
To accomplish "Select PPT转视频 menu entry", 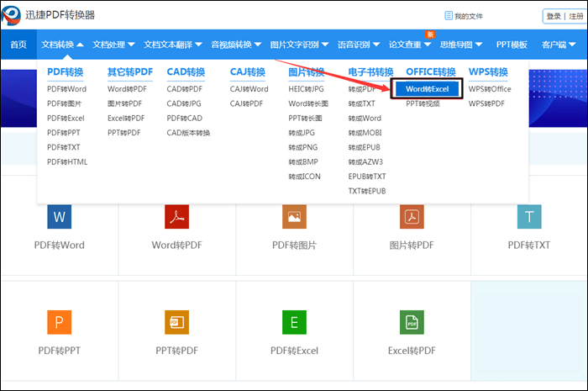I will (x=423, y=103).
